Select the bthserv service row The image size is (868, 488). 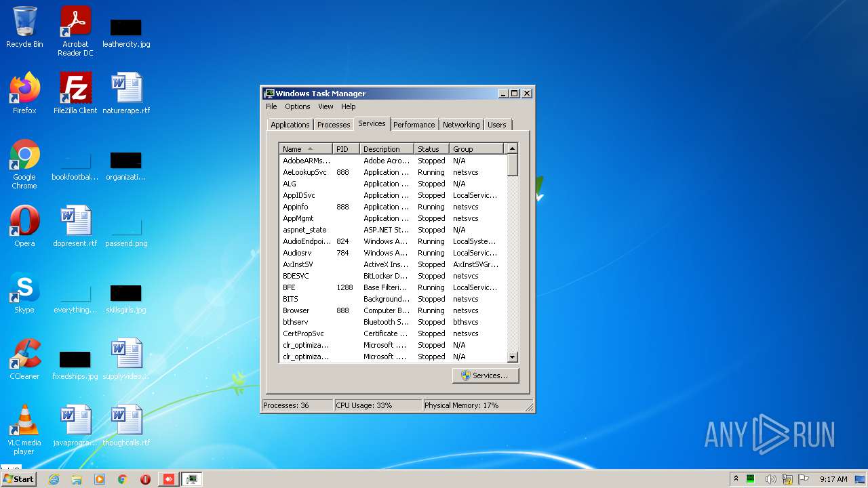(393, 322)
